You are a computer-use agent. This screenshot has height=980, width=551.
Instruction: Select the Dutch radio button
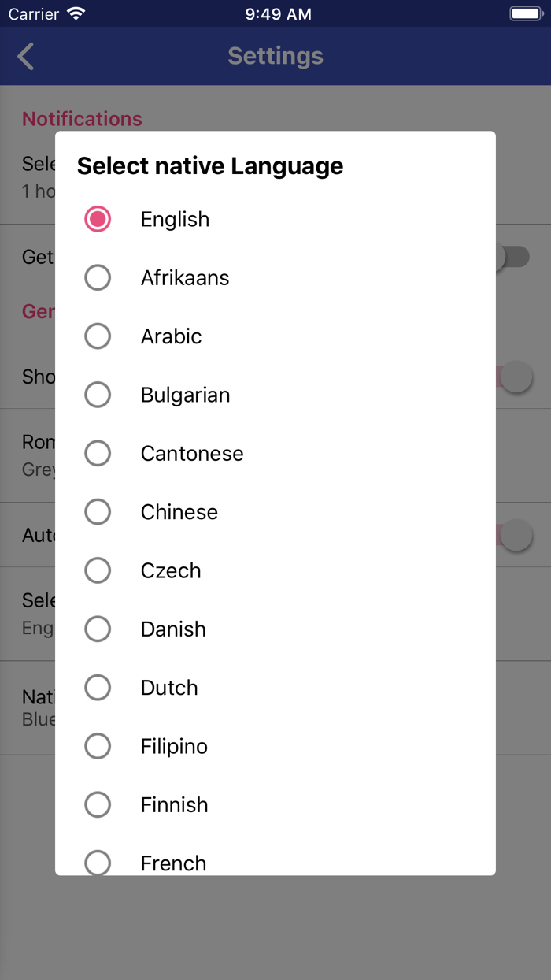(x=98, y=687)
